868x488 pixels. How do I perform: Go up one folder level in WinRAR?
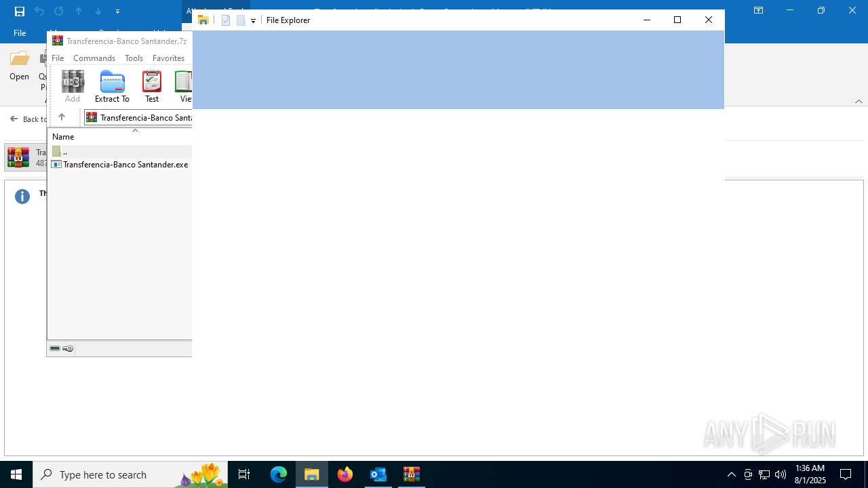[x=61, y=117]
